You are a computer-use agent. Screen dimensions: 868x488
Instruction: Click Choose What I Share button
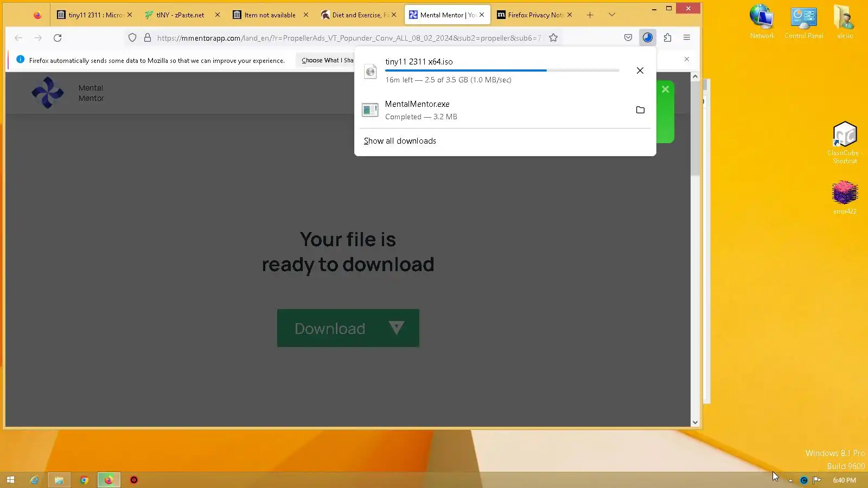[x=327, y=60]
